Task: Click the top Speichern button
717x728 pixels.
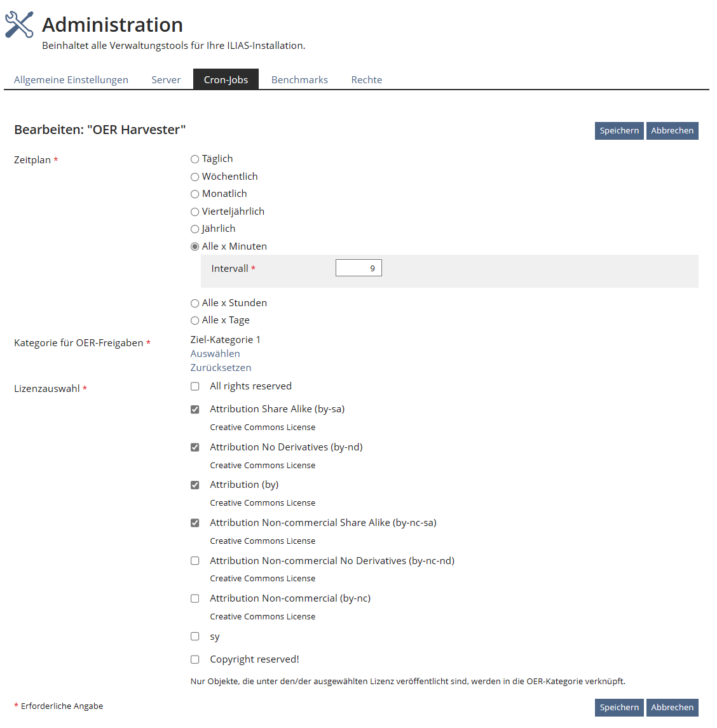Action: point(619,131)
